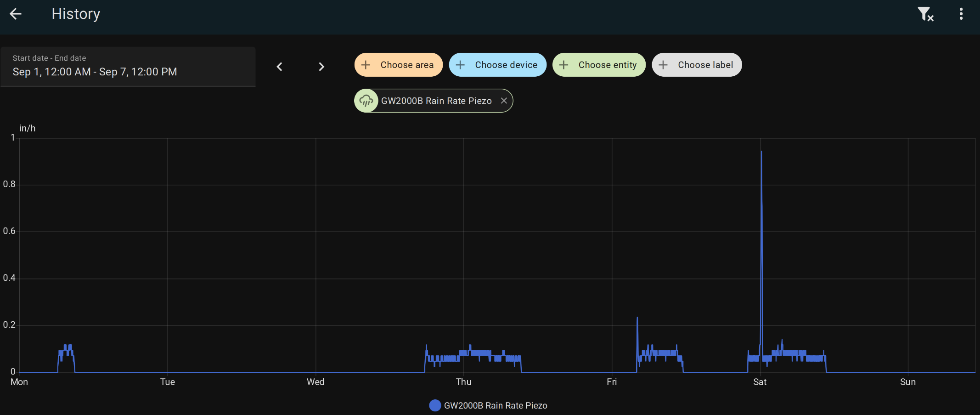Click the blue legend color dot

point(434,405)
